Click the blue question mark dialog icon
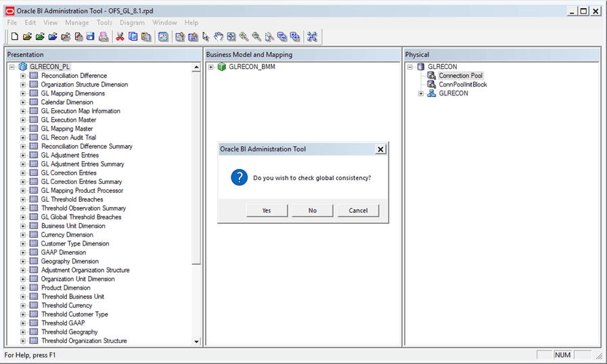607x364 pixels. point(240,177)
